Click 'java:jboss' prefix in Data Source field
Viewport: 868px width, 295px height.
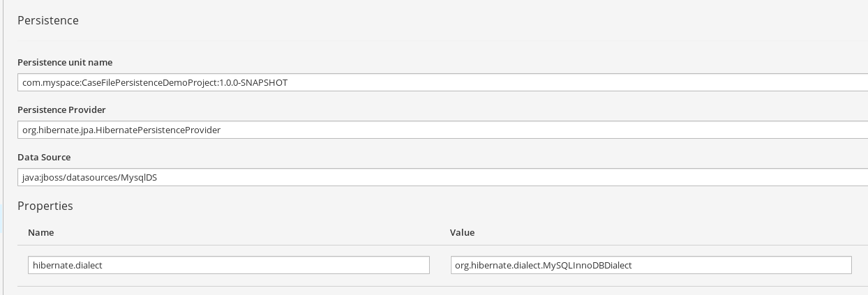coord(43,177)
